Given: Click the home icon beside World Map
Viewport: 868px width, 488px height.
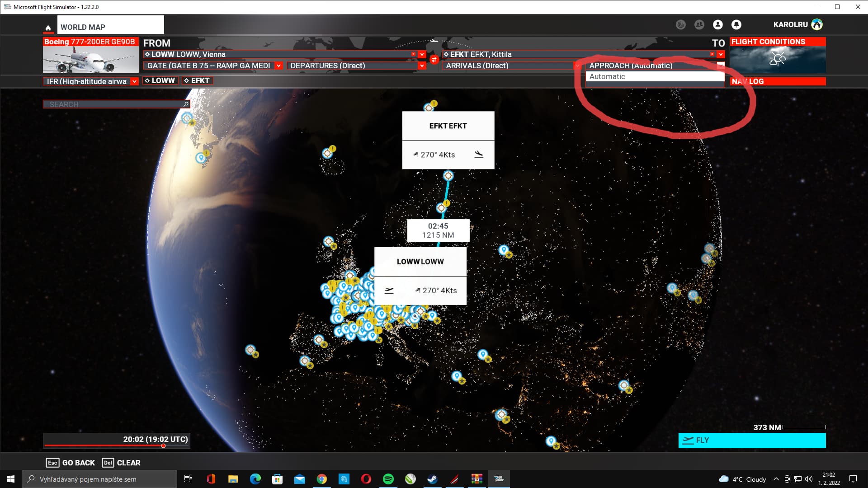Looking at the screenshot, I should tap(48, 28).
